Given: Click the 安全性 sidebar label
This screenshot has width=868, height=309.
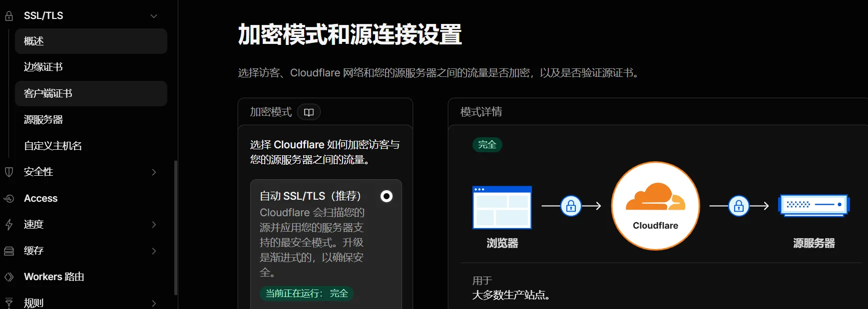Looking at the screenshot, I should (x=38, y=172).
